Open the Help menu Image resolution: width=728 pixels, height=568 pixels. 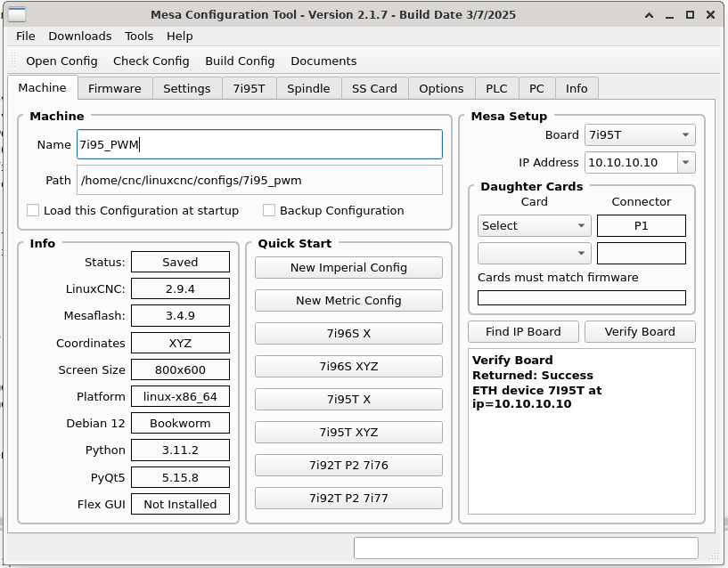180,37
